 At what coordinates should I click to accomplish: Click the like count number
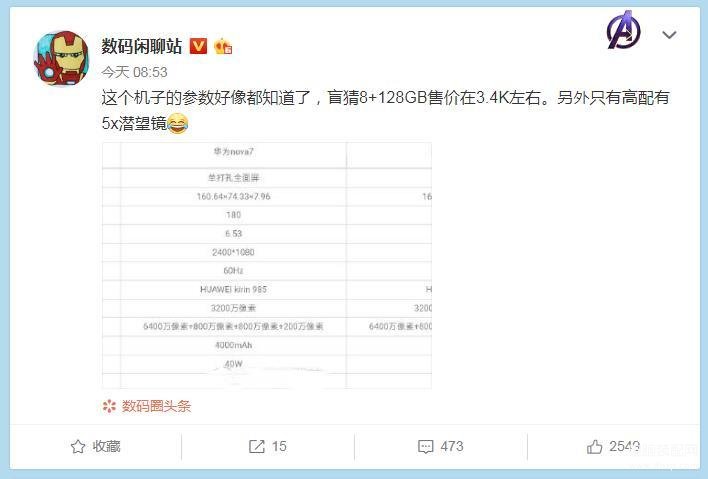point(624,446)
